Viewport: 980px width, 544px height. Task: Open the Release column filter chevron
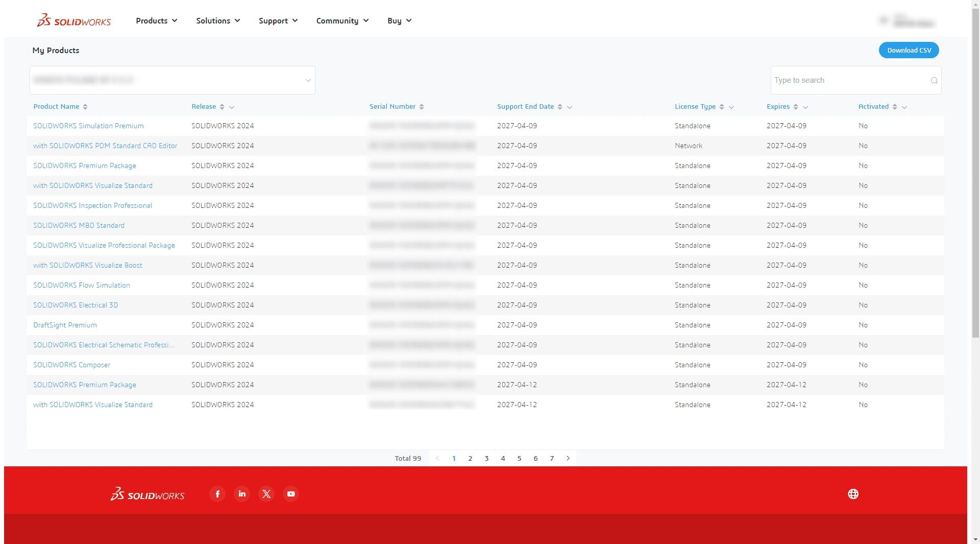tap(232, 107)
